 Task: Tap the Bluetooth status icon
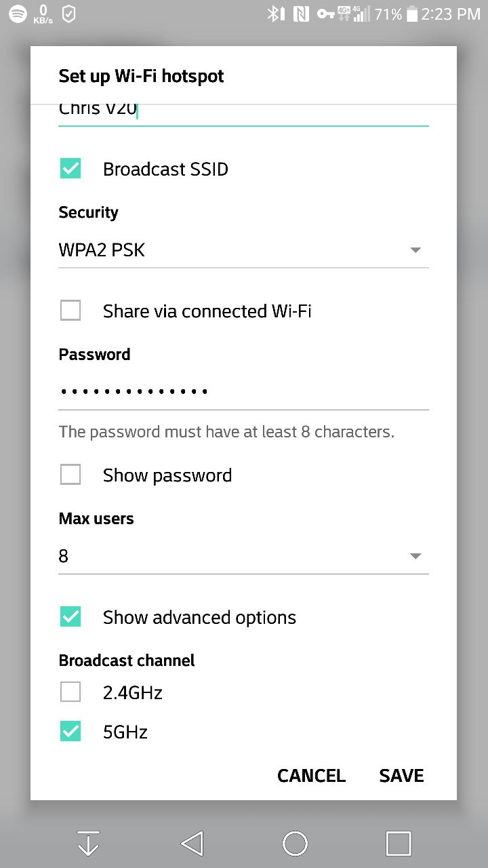(274, 14)
